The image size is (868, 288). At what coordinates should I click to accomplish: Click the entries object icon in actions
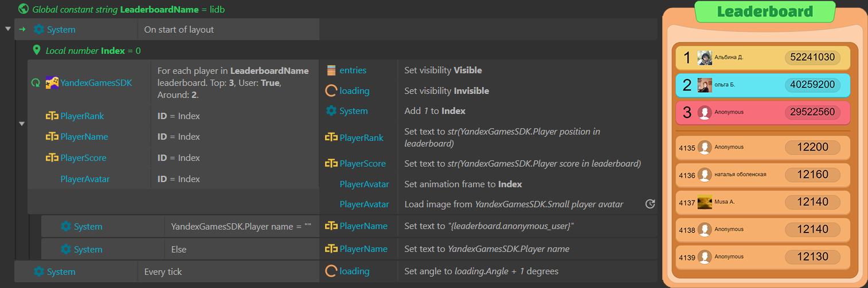click(x=331, y=70)
